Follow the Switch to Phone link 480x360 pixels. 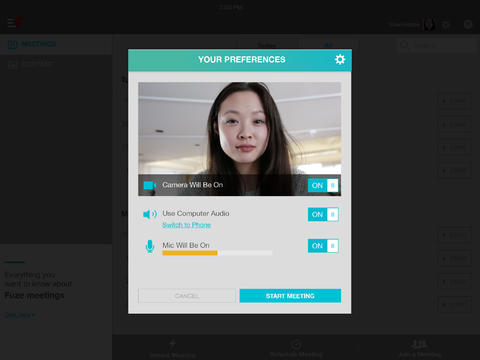point(187,225)
